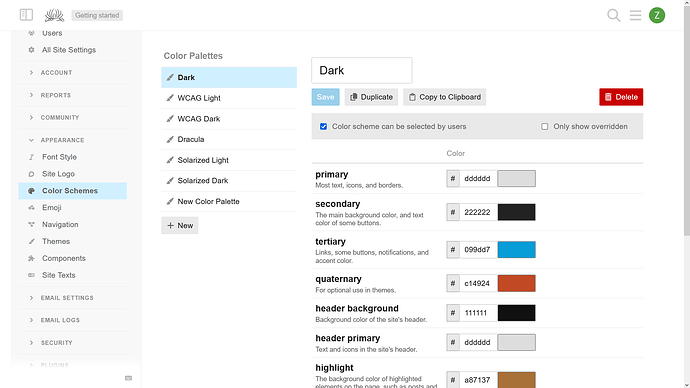
Task: Click the Site Texts icon
Action: pos(31,275)
